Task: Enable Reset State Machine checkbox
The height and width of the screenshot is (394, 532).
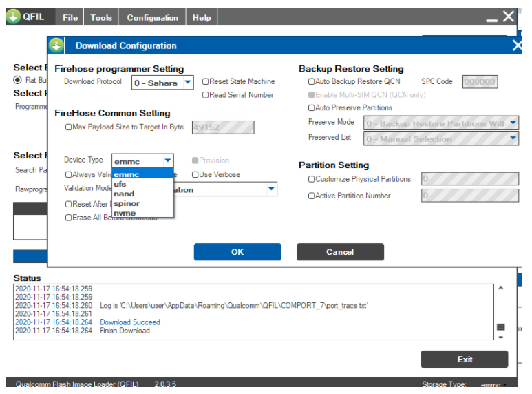Action: (205, 81)
